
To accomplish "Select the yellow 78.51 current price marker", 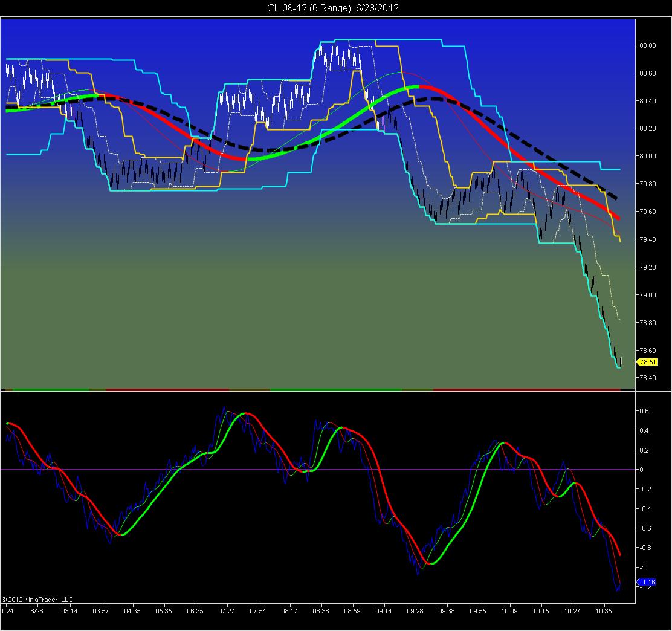I will 647,362.
